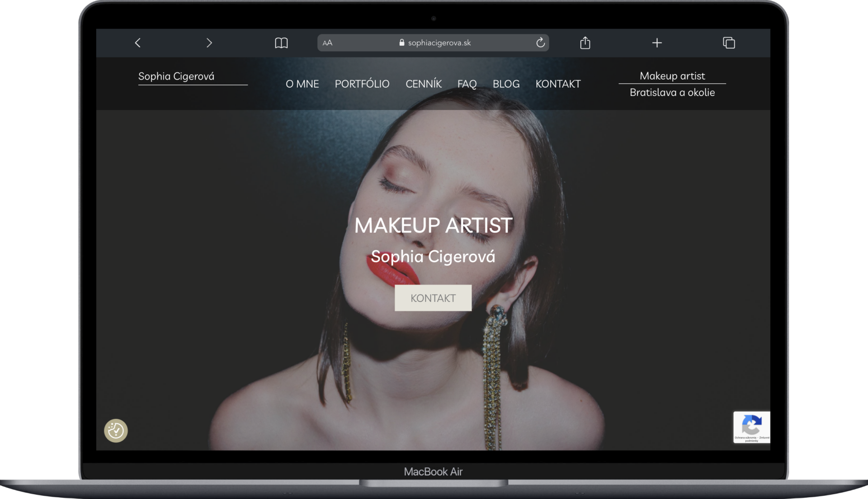Click the Bratislava a okolie header text
The width and height of the screenshot is (868, 499).
672,92
